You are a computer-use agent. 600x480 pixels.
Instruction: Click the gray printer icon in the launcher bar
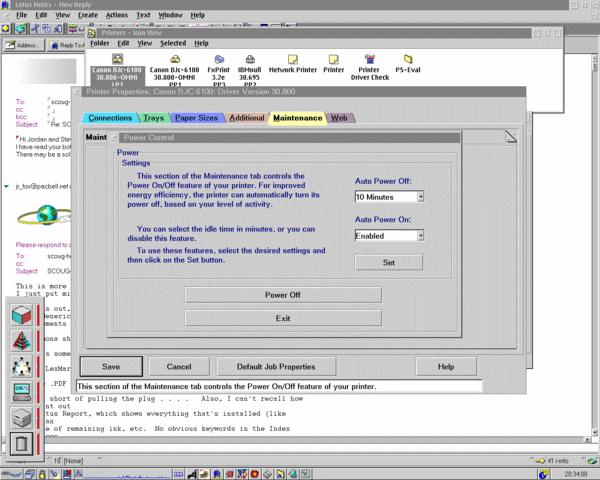[21, 418]
